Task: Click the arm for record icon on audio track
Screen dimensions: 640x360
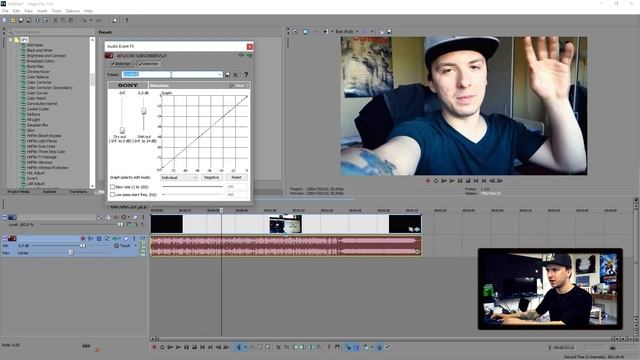Action: pyautogui.click(x=83, y=238)
